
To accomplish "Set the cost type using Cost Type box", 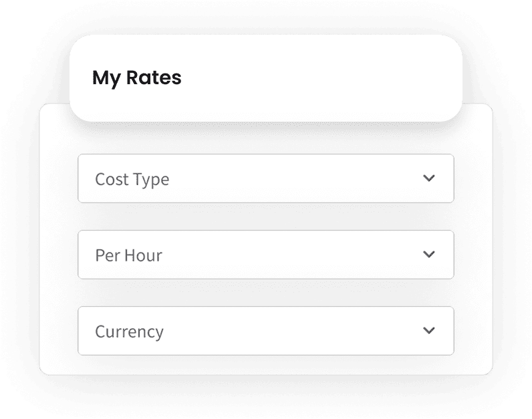I will [265, 178].
